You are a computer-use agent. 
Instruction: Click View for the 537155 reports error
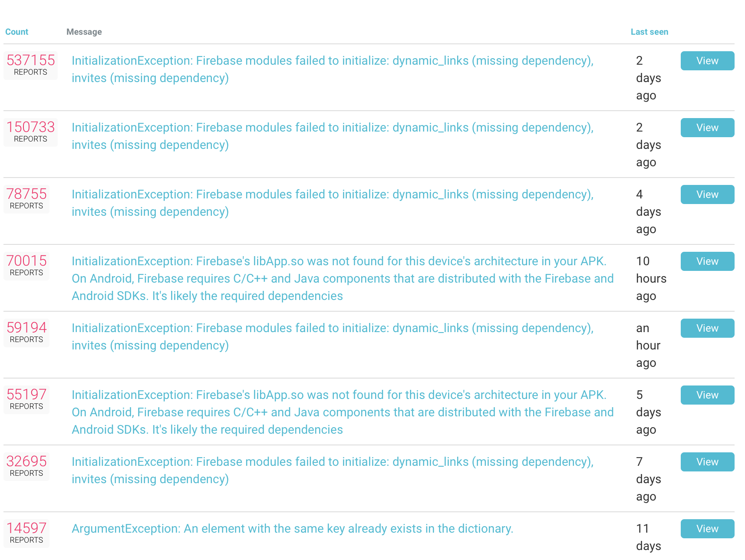tap(707, 61)
